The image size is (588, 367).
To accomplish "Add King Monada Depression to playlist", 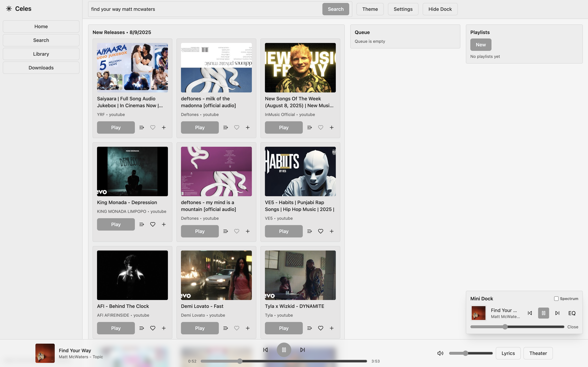I will coord(164,224).
